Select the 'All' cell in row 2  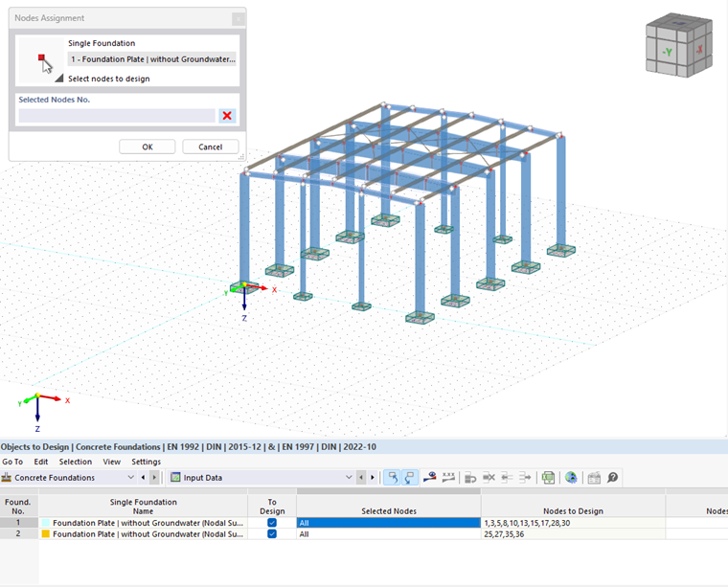tap(389, 534)
